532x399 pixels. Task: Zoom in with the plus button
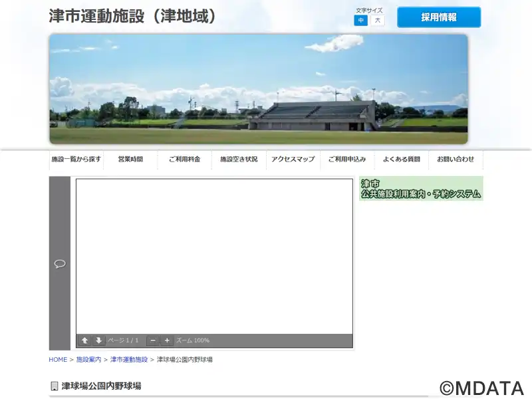(x=167, y=340)
